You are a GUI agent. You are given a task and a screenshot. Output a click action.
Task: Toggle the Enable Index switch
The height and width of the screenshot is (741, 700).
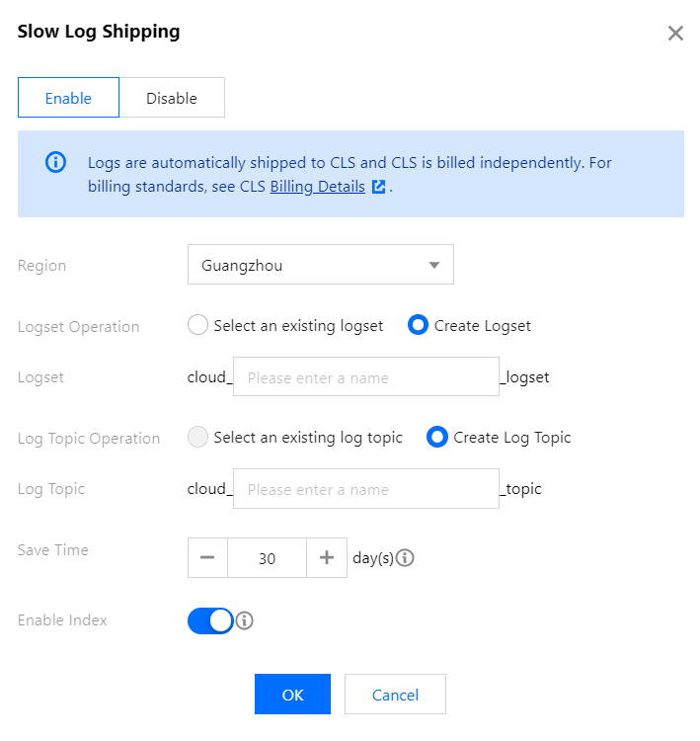pos(210,620)
